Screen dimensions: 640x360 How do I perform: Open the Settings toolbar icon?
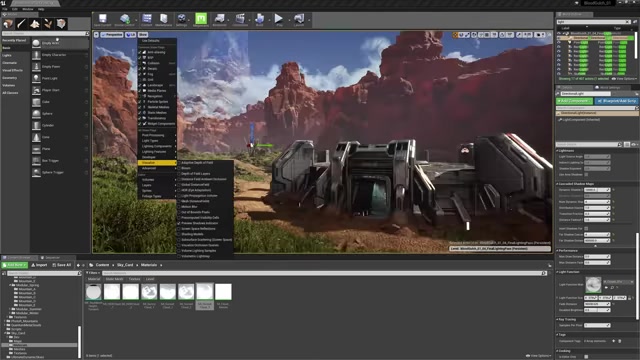182,20
